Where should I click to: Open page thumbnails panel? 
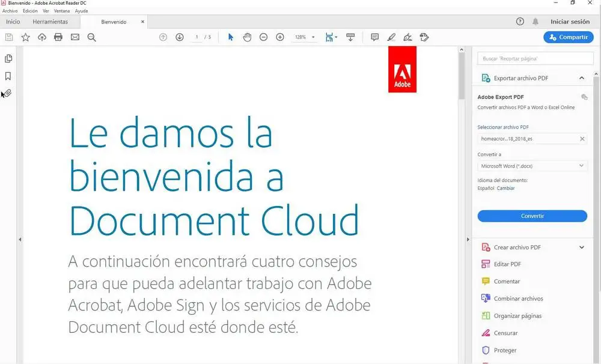(x=8, y=59)
